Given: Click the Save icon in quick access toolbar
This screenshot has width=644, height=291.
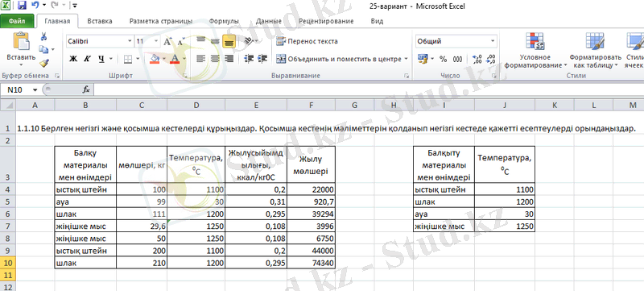Looking at the screenshot, I should (22, 6).
